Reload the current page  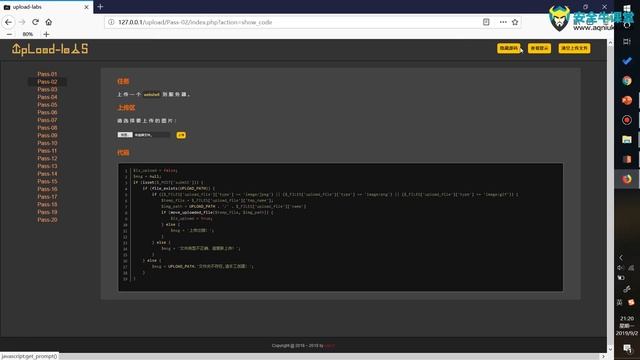point(35,22)
